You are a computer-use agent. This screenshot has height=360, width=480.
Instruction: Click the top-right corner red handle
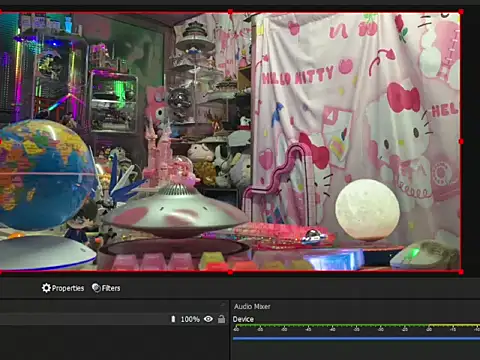click(x=461, y=12)
